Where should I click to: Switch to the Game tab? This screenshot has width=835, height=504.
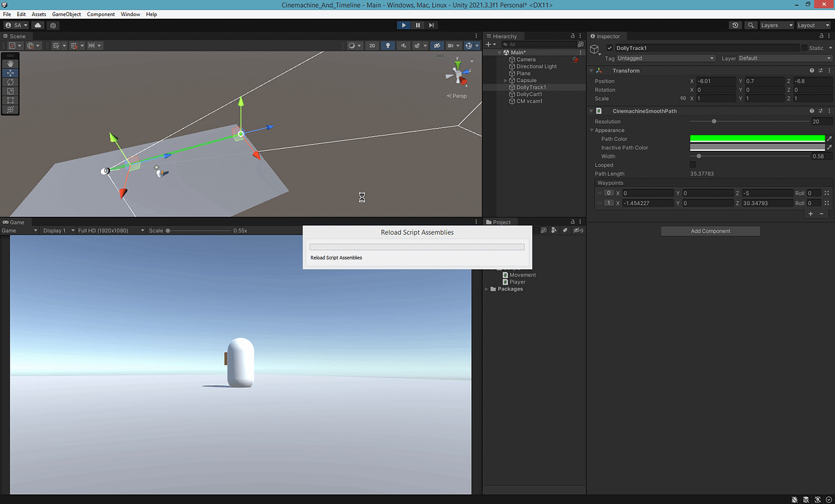[14, 222]
